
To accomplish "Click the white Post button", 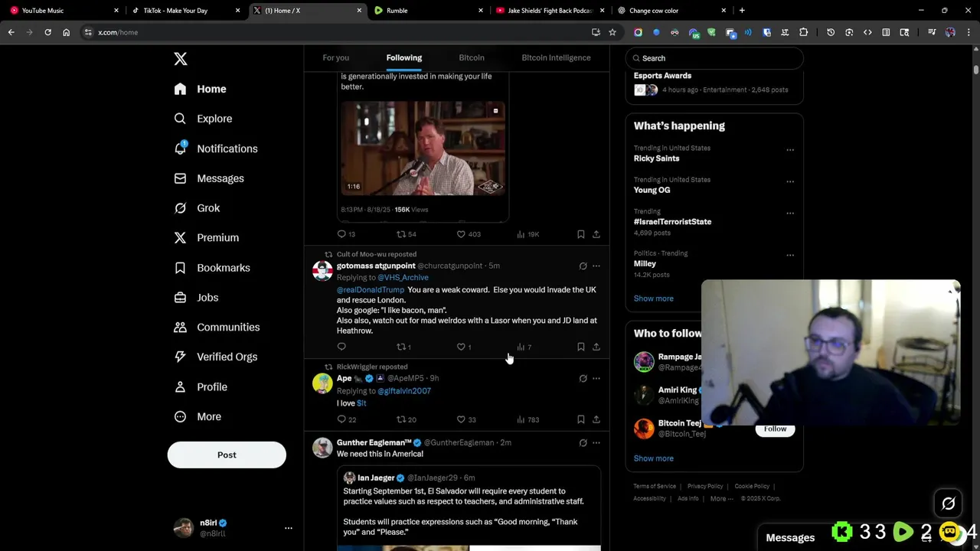I will click(x=227, y=455).
